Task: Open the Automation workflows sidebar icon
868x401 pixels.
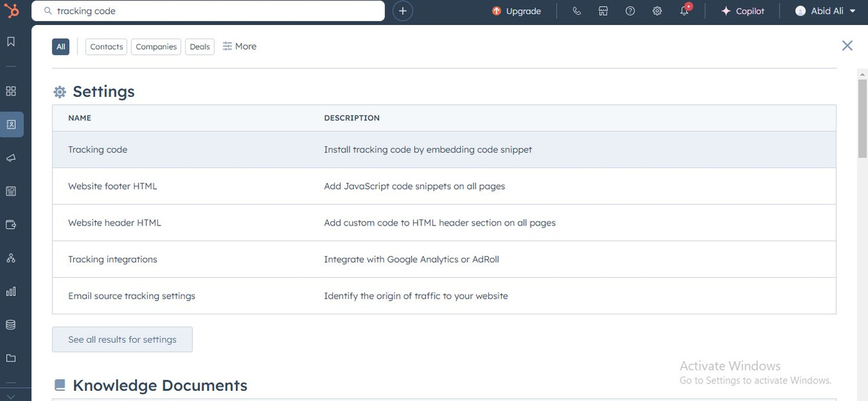Action: (11, 258)
